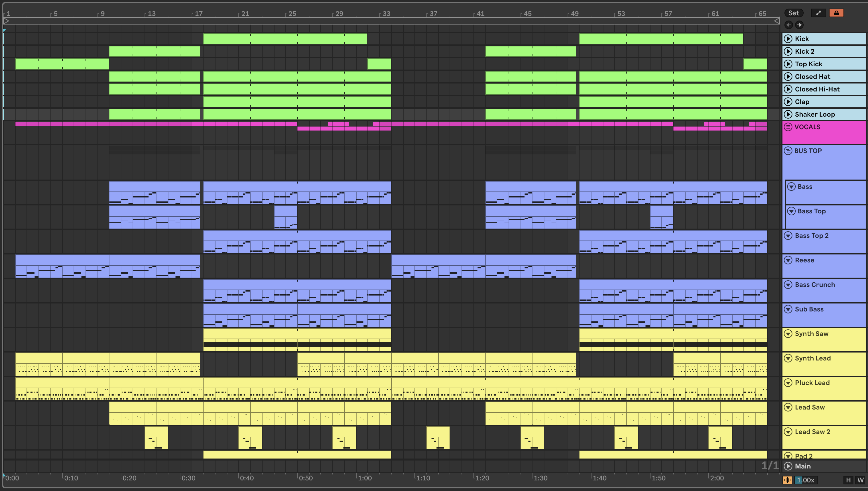This screenshot has width=868, height=491.
Task: Jump to next locator arrow
Action: [799, 25]
